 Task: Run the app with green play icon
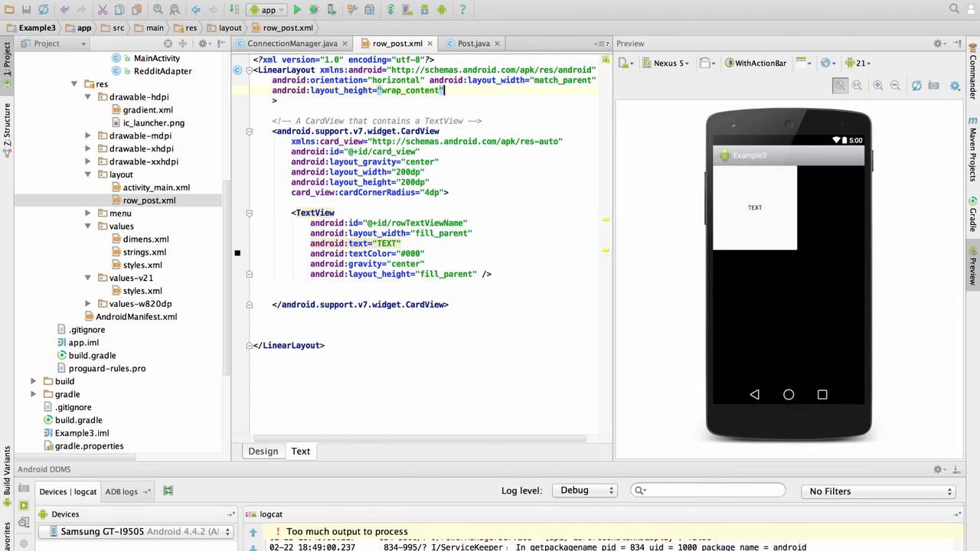(298, 10)
